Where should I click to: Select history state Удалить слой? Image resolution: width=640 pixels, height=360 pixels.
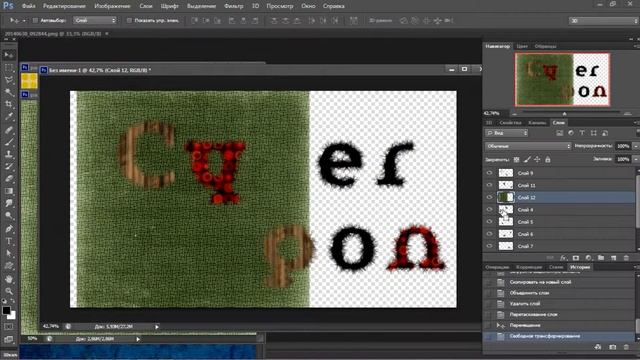tap(525, 304)
